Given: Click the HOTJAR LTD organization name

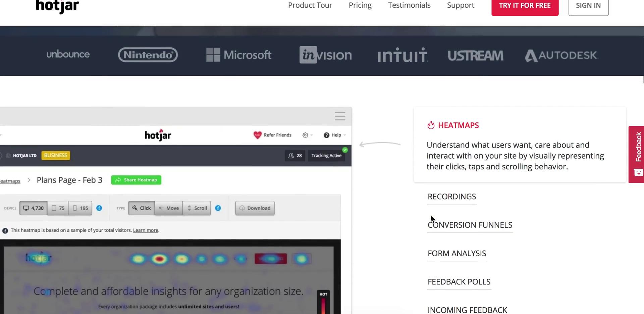Looking at the screenshot, I should click(24, 156).
